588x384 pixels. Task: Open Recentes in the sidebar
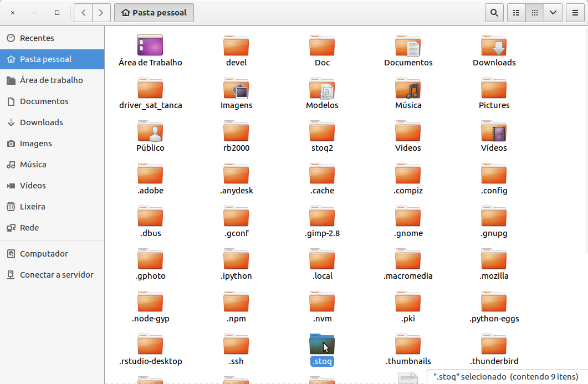(x=52, y=38)
